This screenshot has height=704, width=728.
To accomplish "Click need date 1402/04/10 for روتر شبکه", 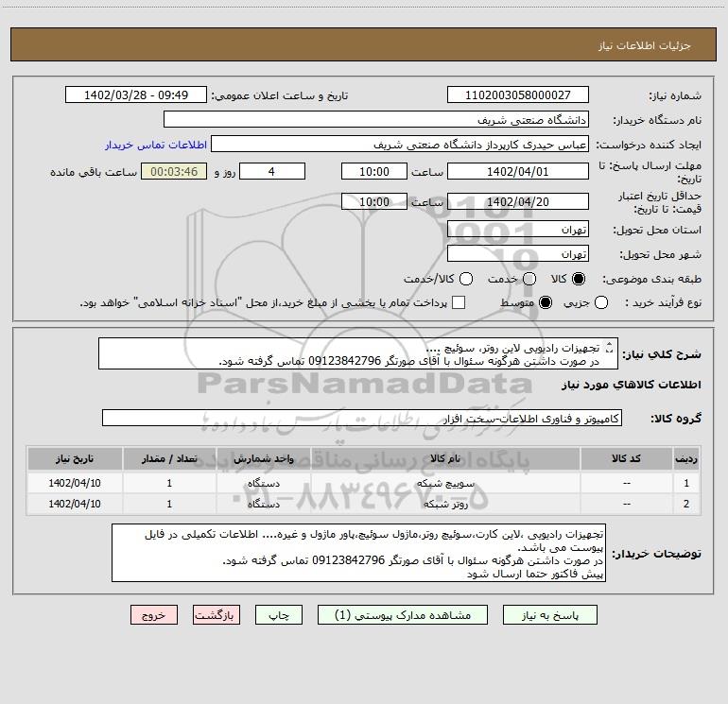I will pos(75,504).
